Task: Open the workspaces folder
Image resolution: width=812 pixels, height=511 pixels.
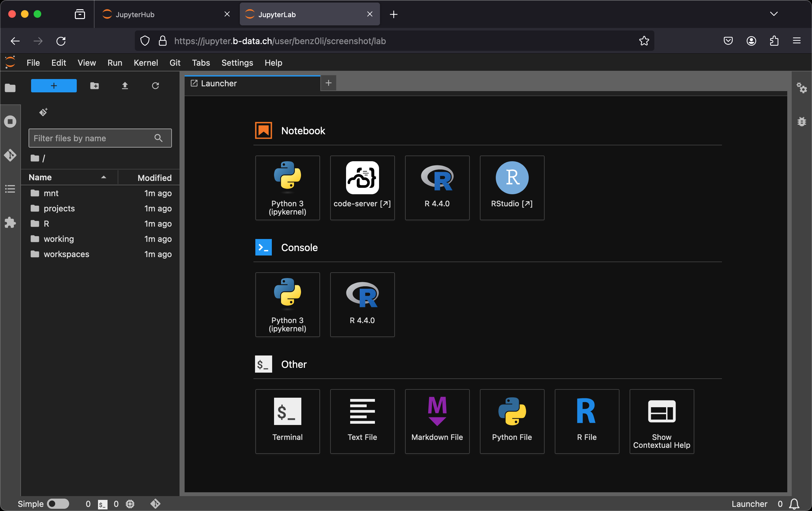Action: coord(66,254)
